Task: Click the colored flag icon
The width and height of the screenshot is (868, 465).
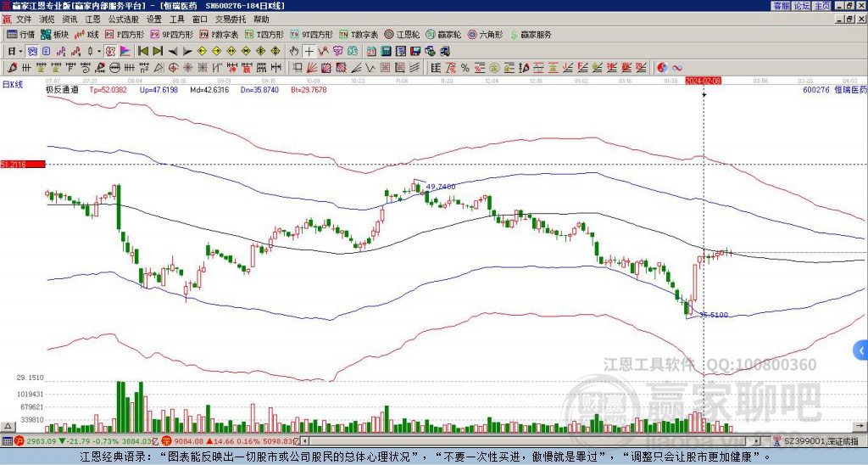Action: pyautogui.click(x=125, y=52)
